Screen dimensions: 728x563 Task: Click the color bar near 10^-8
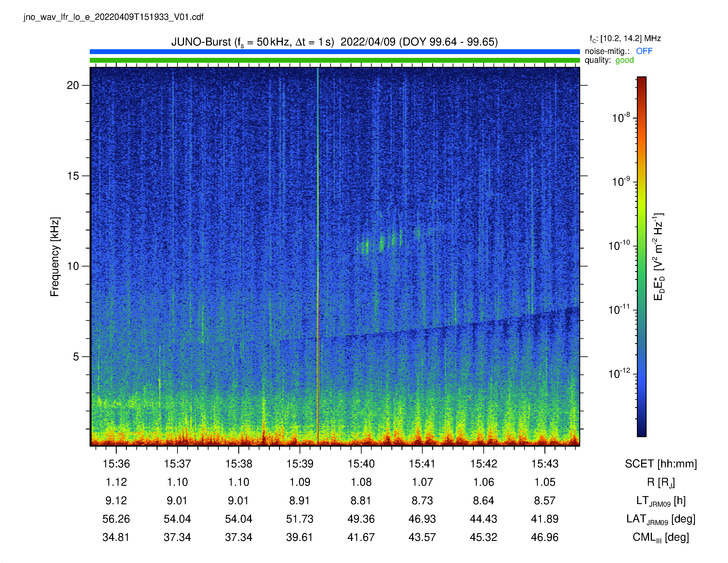[x=642, y=118]
